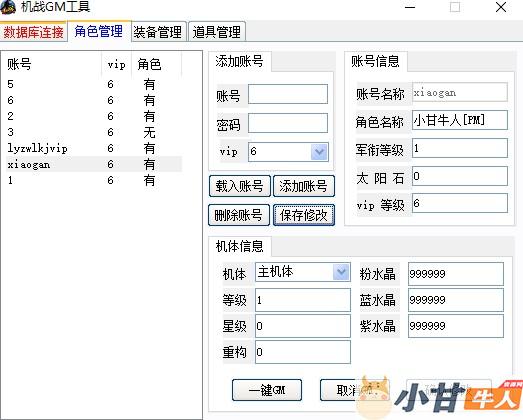Click the 删除账号 button
This screenshot has width=523, height=420.
pos(239,215)
